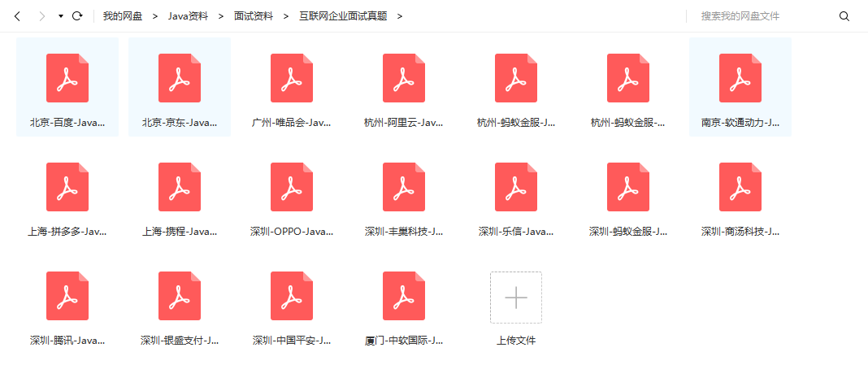Viewport: 868px width, 378px height.
Task: Click the search magnifier icon
Action: coord(844,16)
